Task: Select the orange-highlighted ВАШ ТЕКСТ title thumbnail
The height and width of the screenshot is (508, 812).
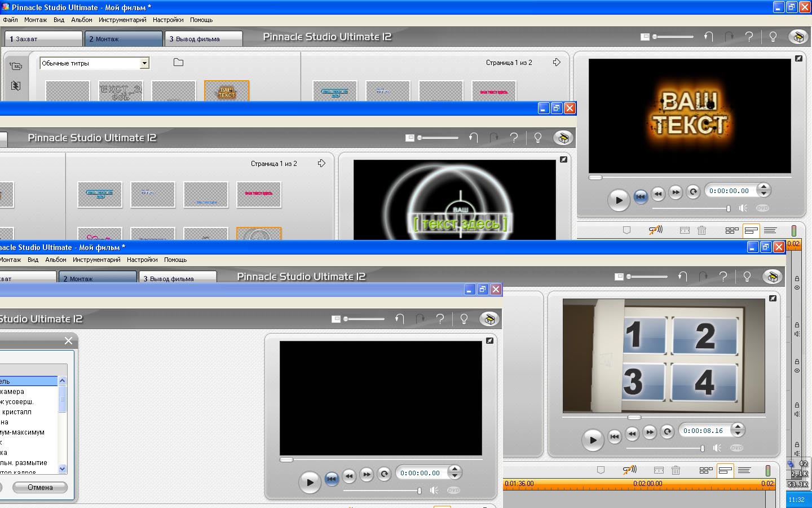Action: pos(227,91)
